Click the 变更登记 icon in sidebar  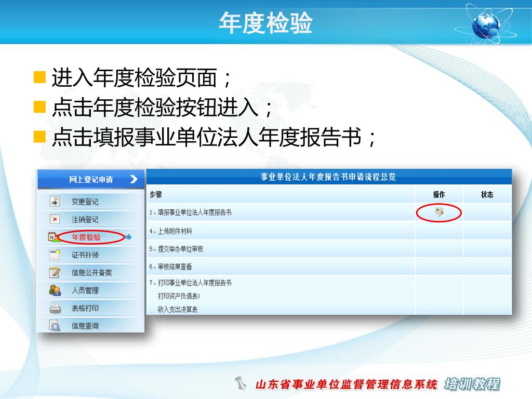click(55, 201)
